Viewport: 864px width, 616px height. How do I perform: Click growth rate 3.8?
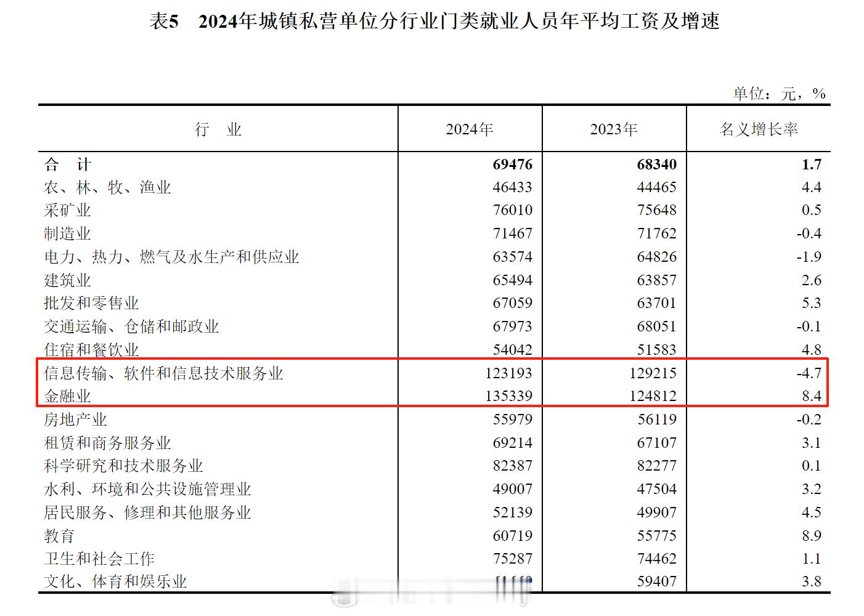812,582
